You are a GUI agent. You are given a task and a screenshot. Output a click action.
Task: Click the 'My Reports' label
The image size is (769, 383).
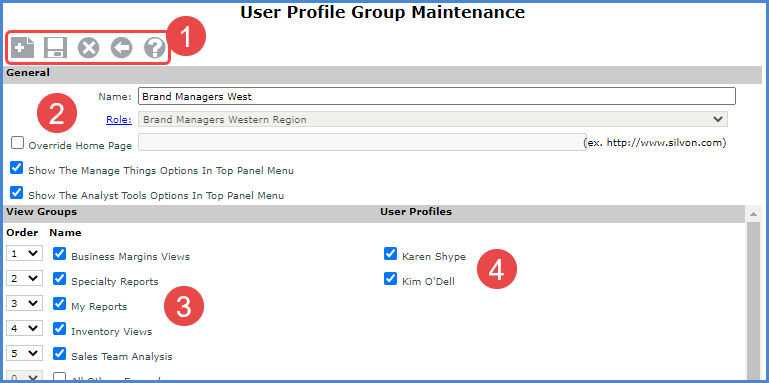(x=99, y=306)
